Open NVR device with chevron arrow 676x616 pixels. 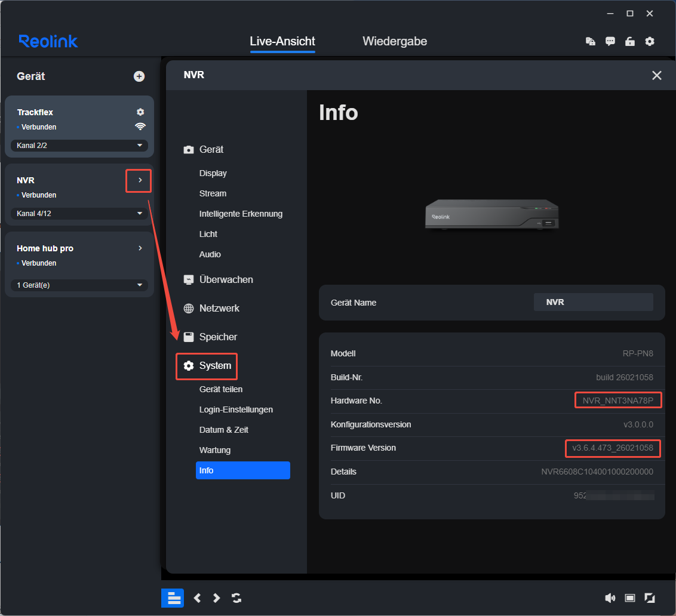pyautogui.click(x=140, y=180)
